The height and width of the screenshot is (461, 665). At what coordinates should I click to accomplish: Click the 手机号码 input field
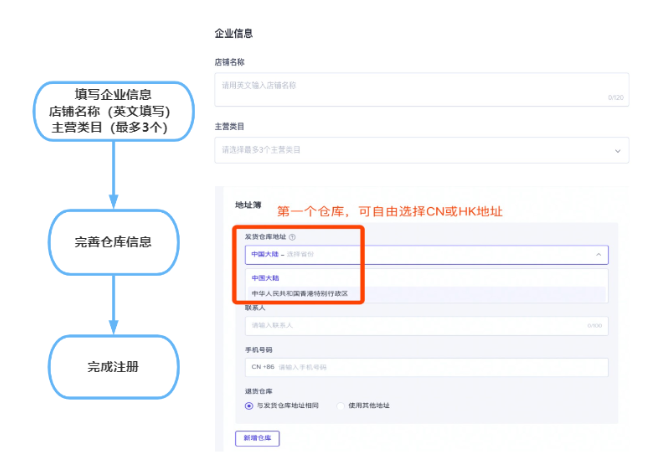[427, 367]
